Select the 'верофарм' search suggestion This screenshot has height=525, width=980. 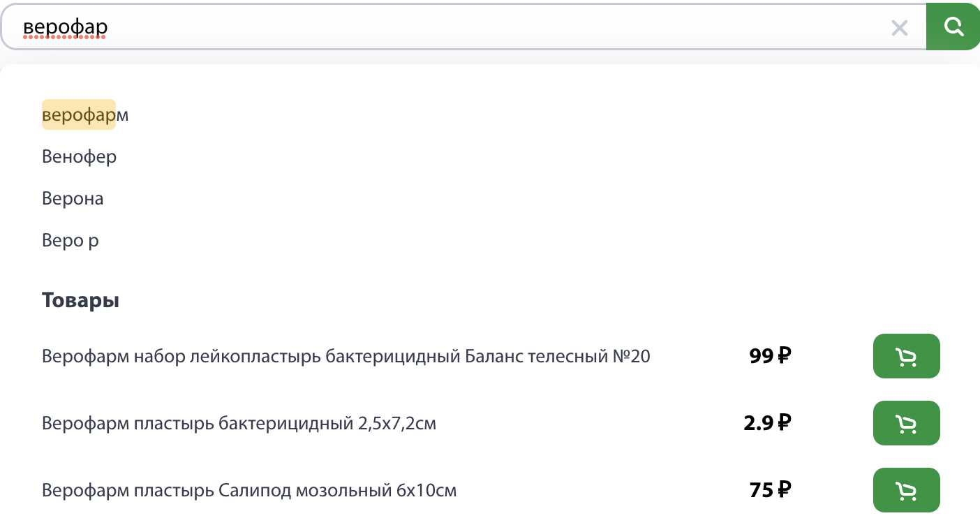click(85, 114)
